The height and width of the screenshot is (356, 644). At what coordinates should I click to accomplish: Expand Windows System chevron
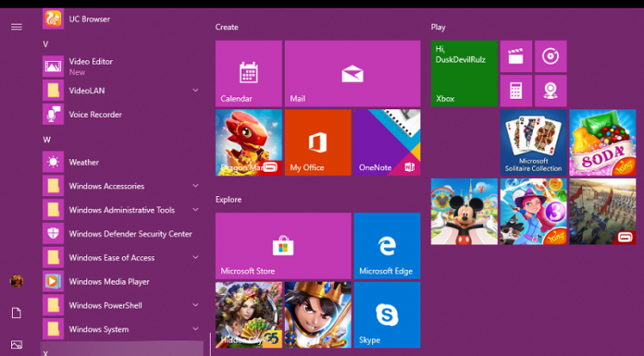[195, 329]
